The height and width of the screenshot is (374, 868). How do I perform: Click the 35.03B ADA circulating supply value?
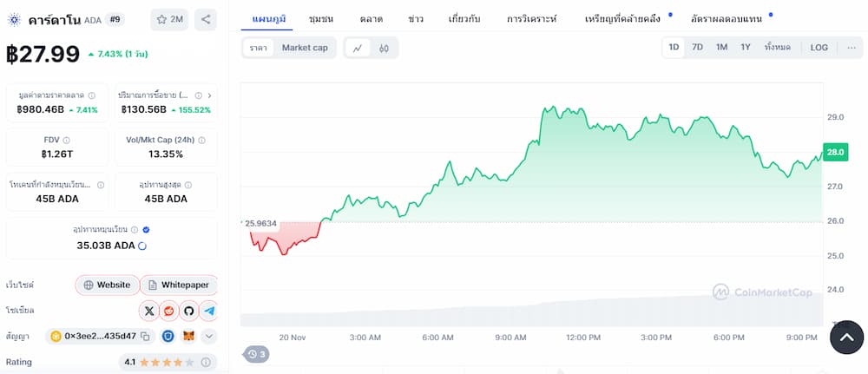(106, 246)
